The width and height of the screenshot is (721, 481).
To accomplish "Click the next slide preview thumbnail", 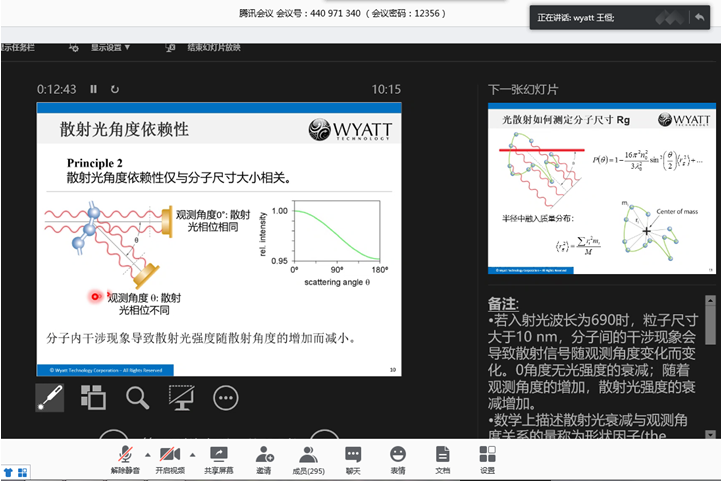I will point(601,189).
